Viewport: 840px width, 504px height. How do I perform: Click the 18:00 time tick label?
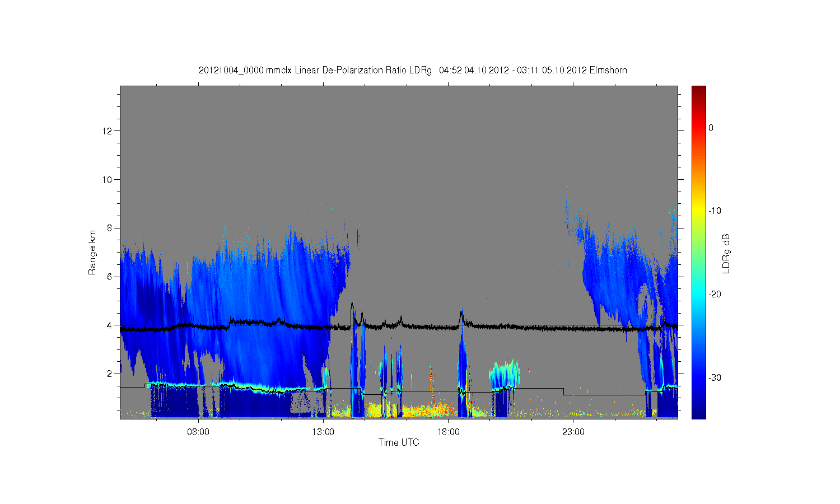coord(448,432)
